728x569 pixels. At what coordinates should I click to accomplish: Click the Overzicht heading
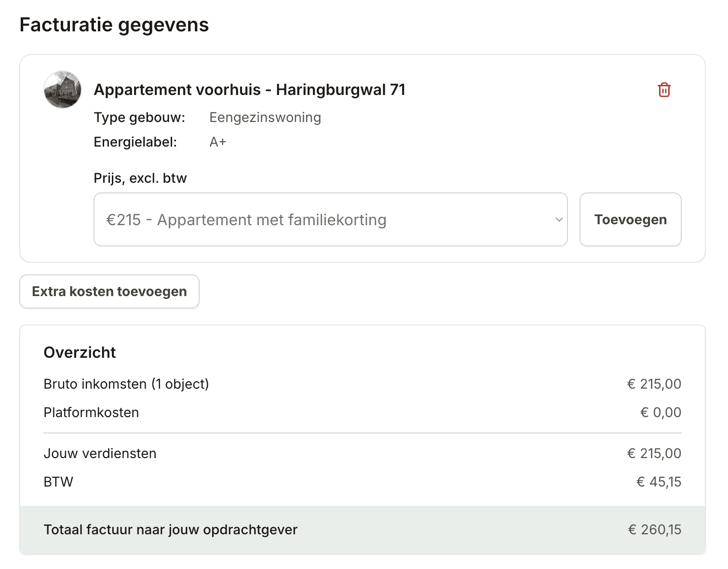coord(80,352)
